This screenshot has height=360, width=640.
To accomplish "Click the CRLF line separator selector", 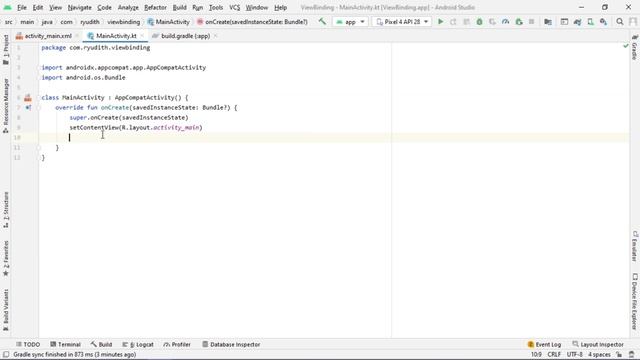I will (554, 354).
